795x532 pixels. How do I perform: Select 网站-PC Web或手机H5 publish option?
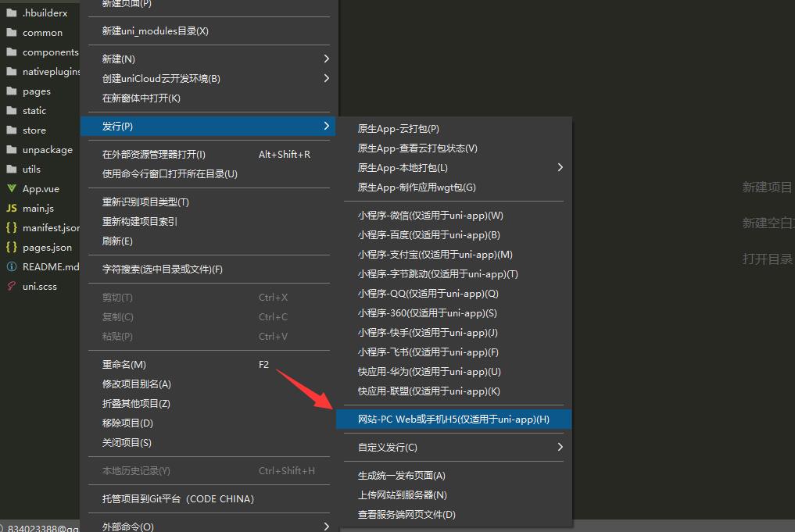(453, 420)
